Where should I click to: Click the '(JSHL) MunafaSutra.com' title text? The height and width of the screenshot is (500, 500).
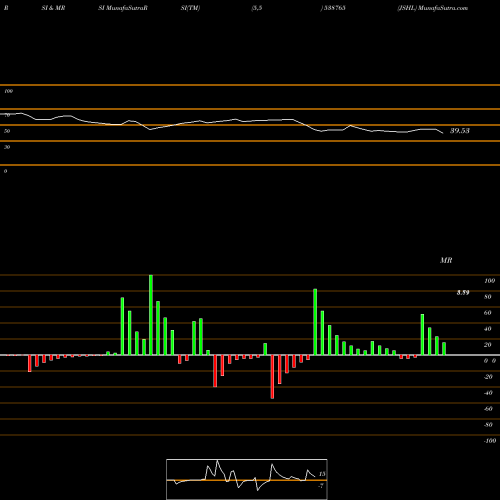(433, 8)
